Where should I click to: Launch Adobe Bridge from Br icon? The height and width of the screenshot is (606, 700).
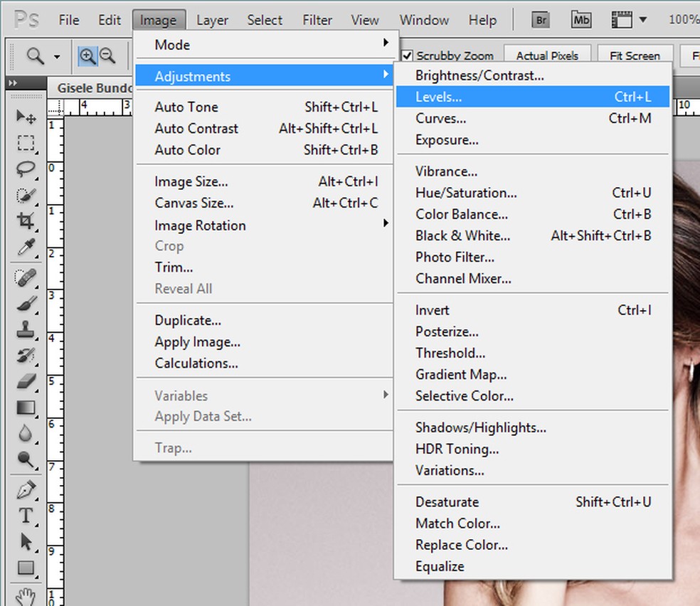point(541,20)
